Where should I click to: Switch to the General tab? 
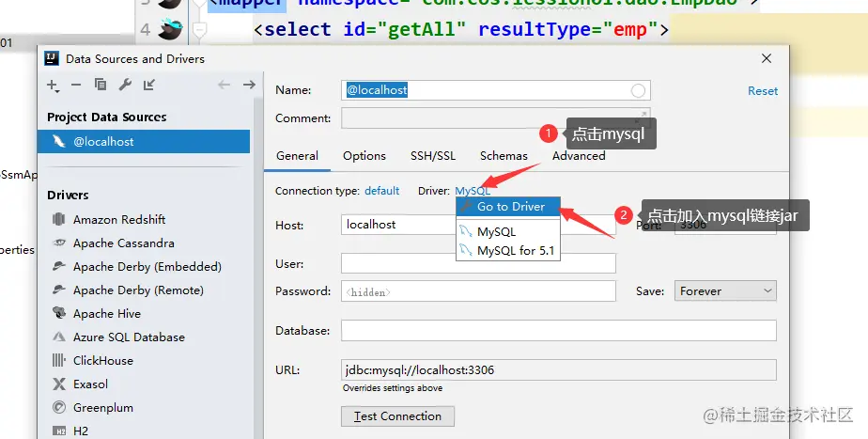[297, 156]
